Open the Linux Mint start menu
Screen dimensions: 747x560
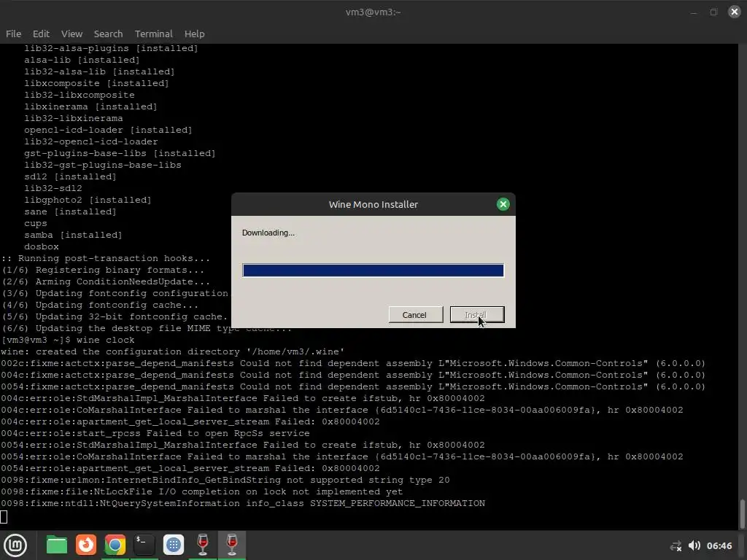coord(15,545)
